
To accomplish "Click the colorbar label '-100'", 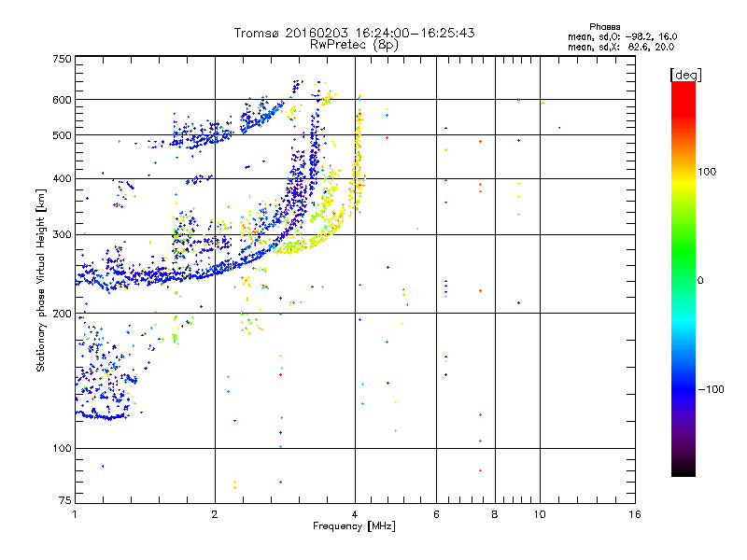I will (711, 389).
